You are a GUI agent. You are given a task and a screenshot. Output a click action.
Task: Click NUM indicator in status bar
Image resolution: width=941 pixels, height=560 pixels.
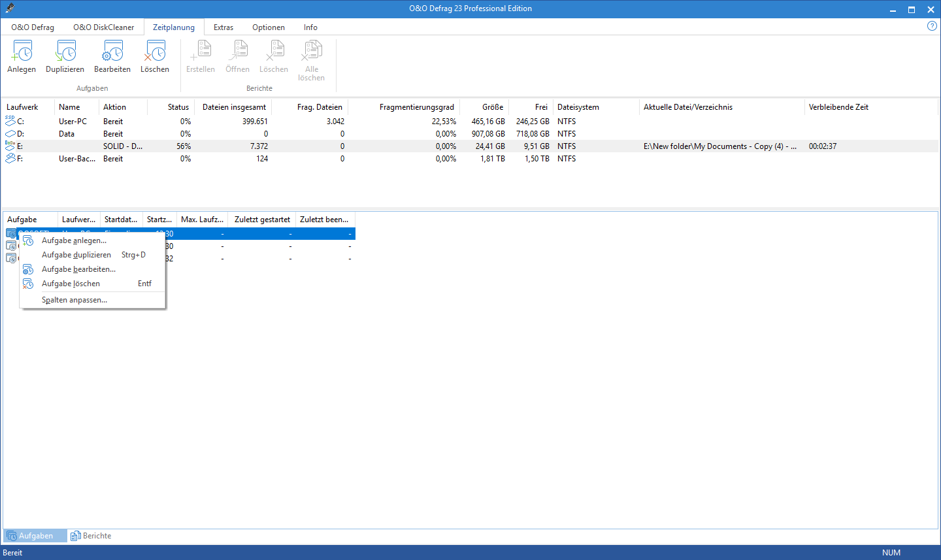pyautogui.click(x=891, y=553)
